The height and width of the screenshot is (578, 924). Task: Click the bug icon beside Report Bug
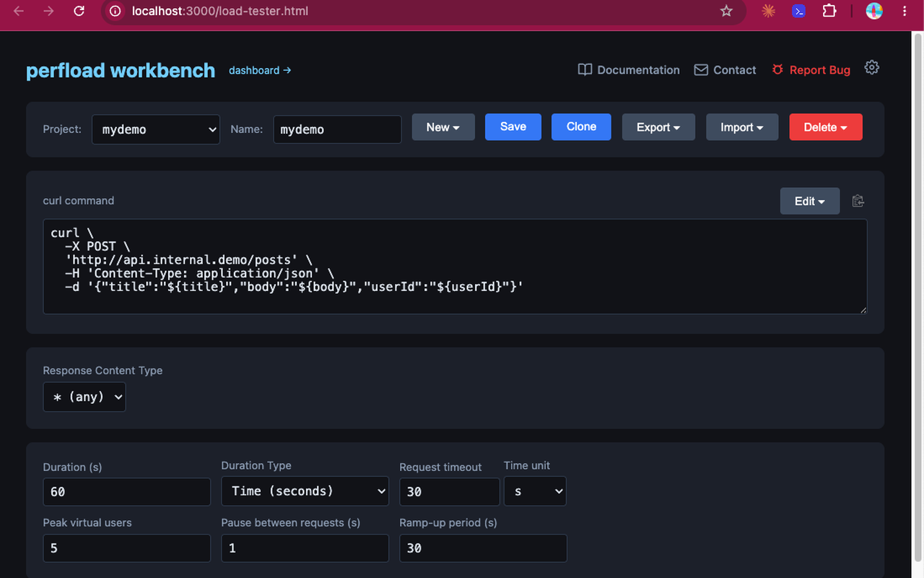[777, 70]
